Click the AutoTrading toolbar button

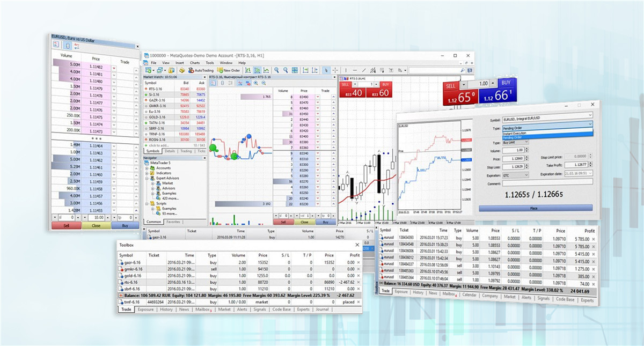[200, 70]
